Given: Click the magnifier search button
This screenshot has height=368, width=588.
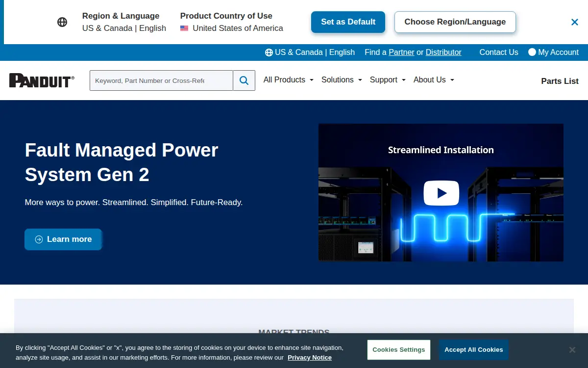Looking at the screenshot, I should pyautogui.click(x=244, y=80).
